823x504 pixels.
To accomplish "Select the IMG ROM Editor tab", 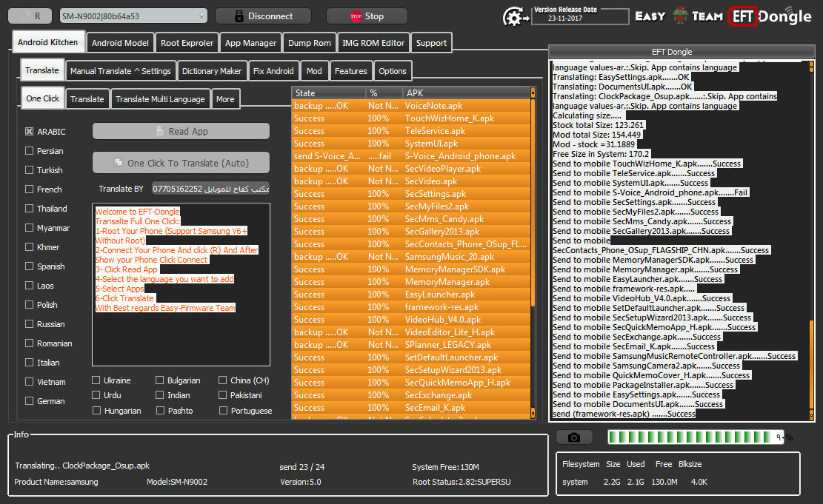I will pyautogui.click(x=373, y=43).
